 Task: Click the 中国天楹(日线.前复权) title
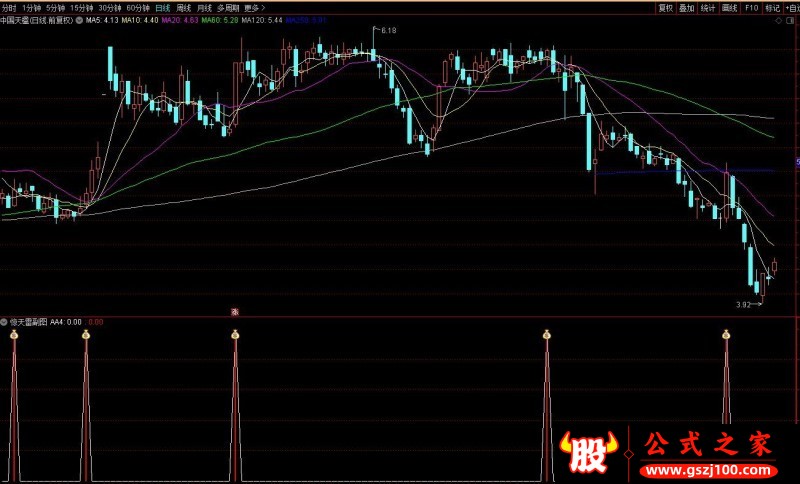[37, 21]
